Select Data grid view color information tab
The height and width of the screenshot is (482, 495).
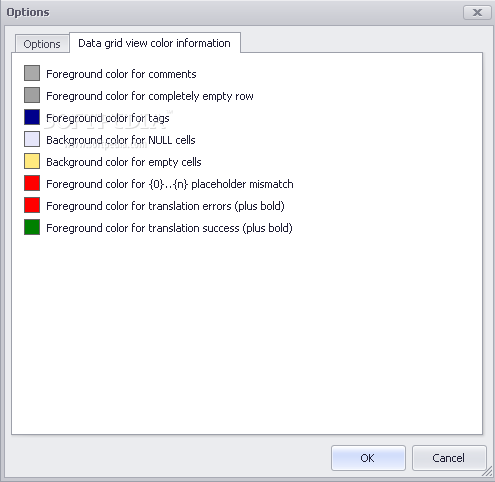click(x=154, y=43)
